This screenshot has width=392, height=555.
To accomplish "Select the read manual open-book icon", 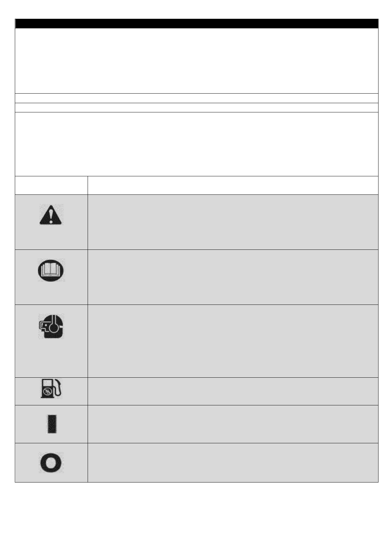I will click(51, 270).
